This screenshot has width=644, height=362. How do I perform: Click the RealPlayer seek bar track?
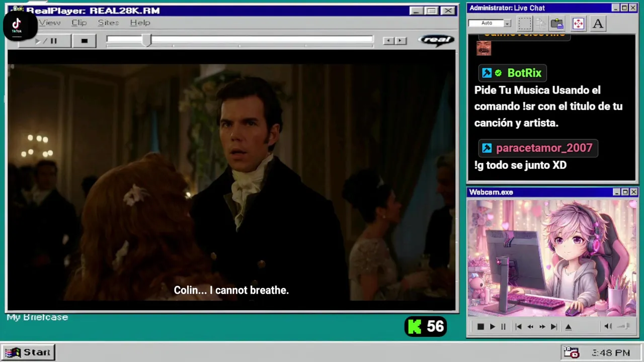point(240,40)
